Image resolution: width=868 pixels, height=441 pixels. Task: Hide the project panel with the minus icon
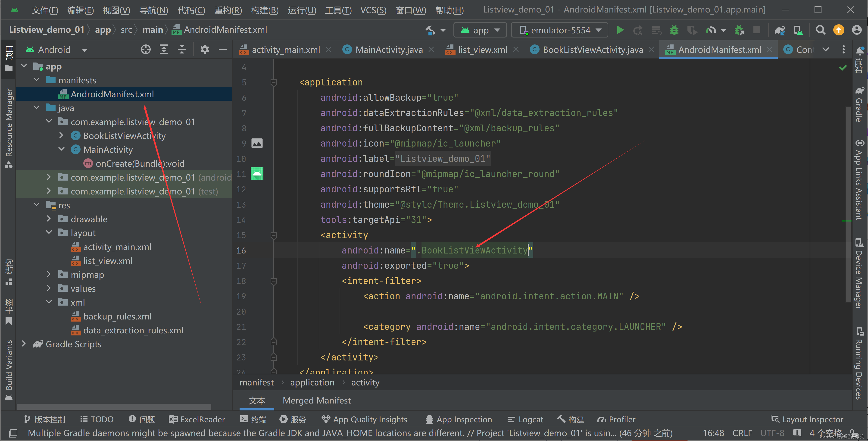point(223,50)
